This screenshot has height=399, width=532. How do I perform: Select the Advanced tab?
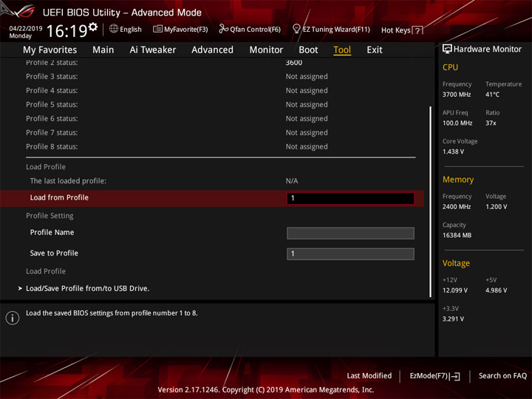click(212, 50)
